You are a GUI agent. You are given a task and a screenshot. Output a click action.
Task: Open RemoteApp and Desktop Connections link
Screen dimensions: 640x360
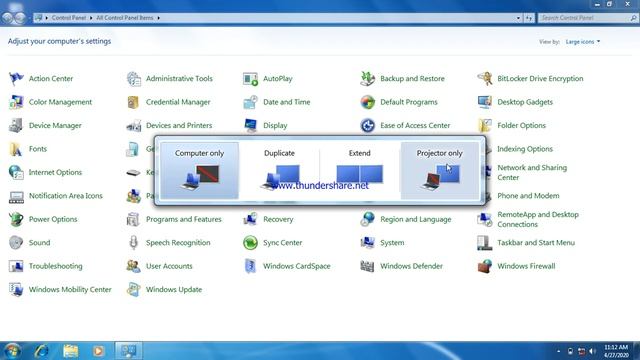[x=538, y=219]
